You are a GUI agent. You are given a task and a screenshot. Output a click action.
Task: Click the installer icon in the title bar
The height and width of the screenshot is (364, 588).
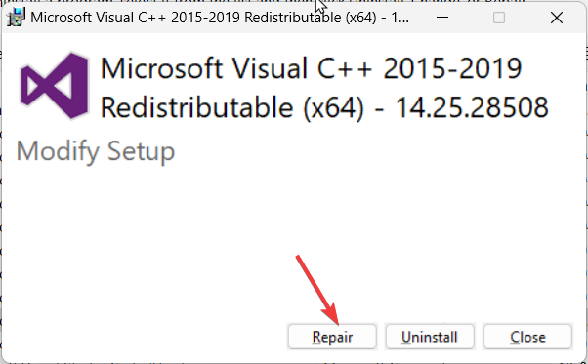click(17, 18)
